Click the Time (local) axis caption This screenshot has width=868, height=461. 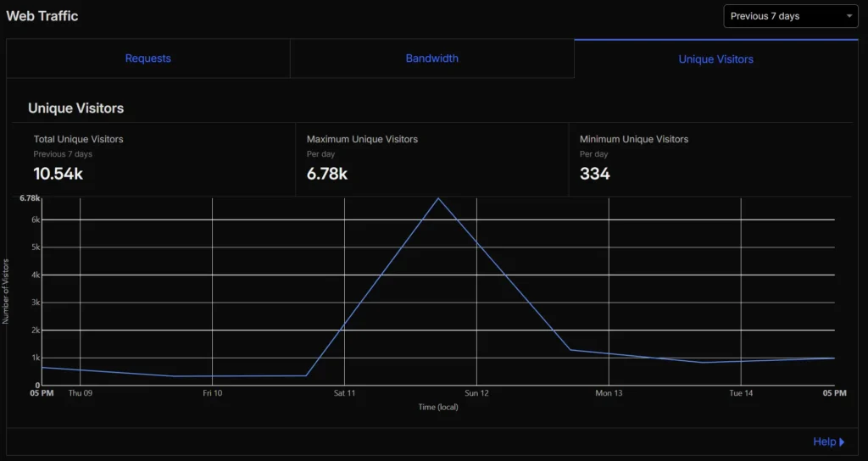click(438, 408)
